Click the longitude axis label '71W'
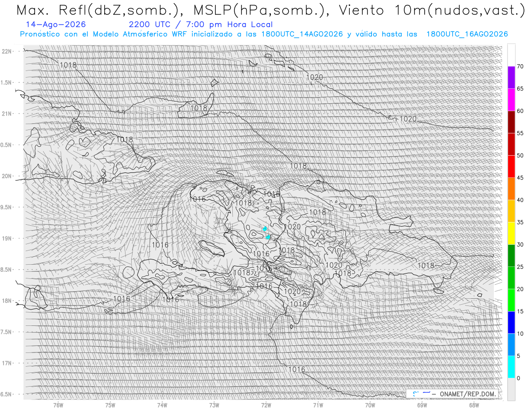Screen dimensions: 532x411 pyautogui.click(x=318, y=405)
